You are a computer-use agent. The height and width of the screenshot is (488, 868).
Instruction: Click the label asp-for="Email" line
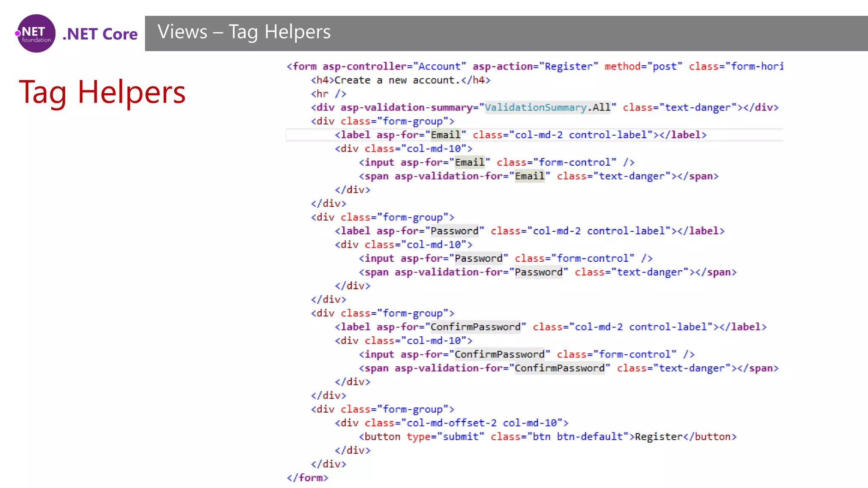pos(520,135)
